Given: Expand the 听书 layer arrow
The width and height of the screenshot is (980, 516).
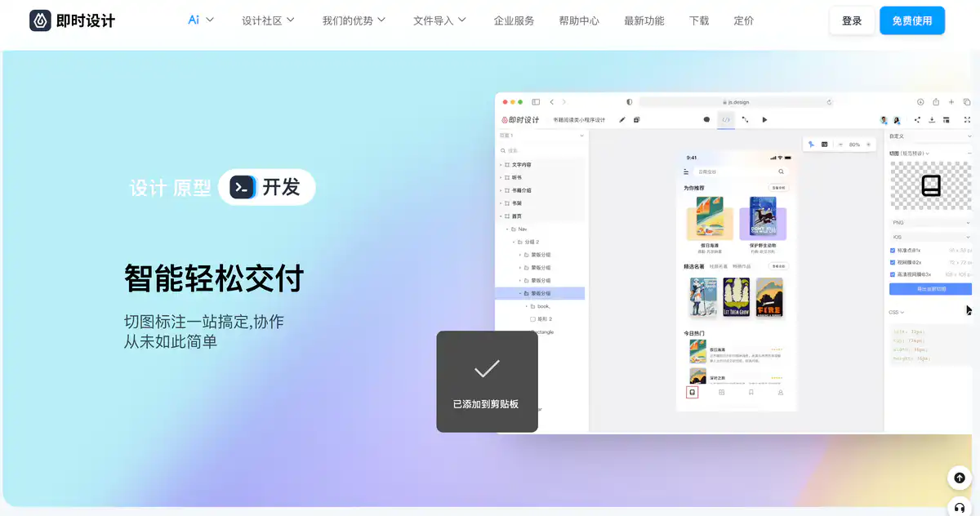Looking at the screenshot, I should [x=501, y=177].
